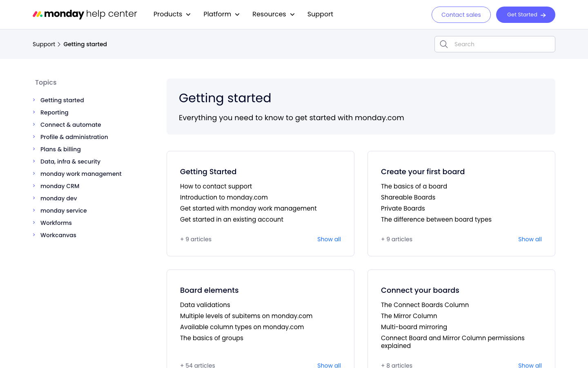Open Introduction to monday.com article
Viewport: 588px width, 368px height.
(x=224, y=197)
